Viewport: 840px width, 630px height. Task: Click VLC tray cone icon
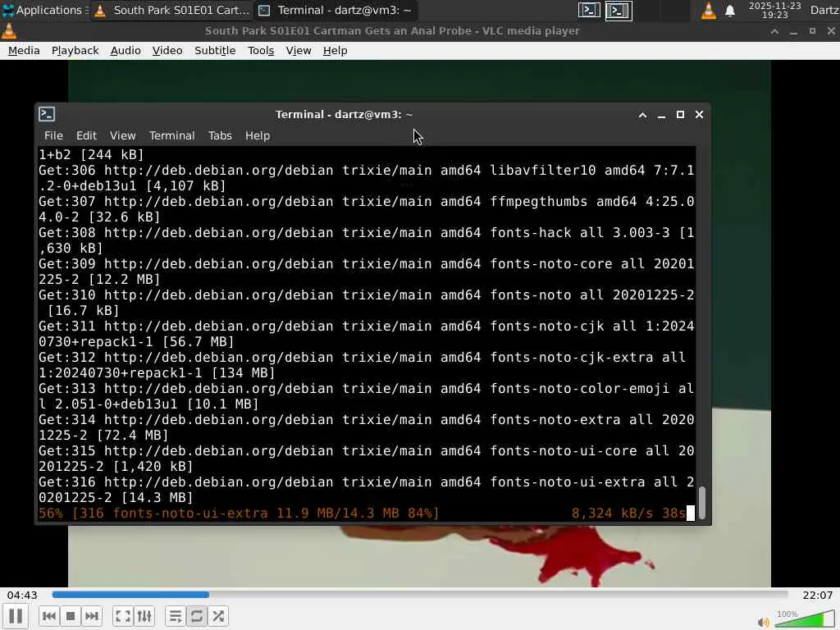click(709, 10)
